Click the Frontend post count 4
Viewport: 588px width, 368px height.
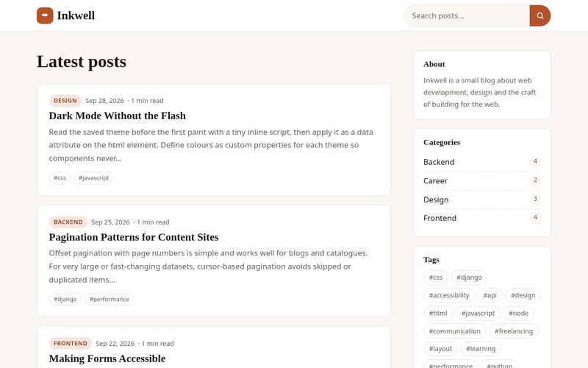535,217
